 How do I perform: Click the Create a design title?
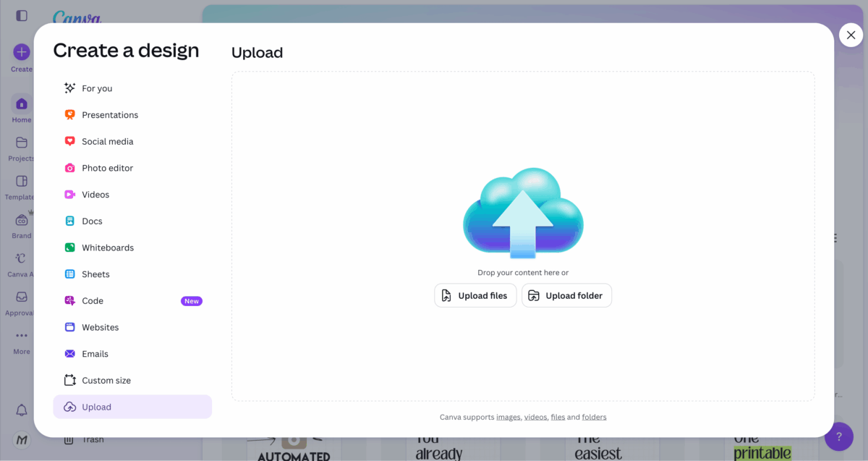coord(126,50)
